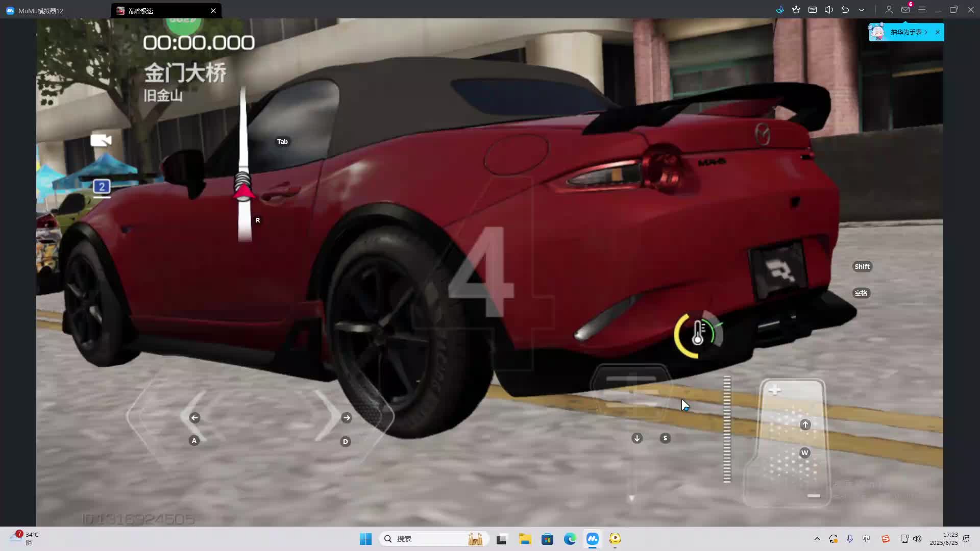Click the emulator volume speaker icon

point(829,10)
